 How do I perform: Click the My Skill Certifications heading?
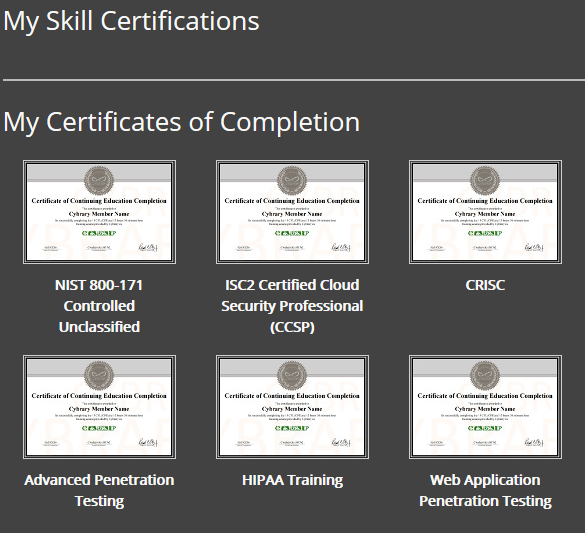click(131, 22)
